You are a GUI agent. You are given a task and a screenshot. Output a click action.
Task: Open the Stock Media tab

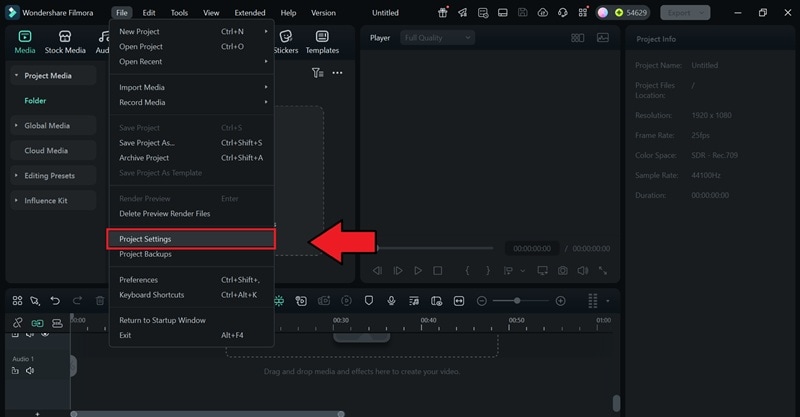point(65,42)
